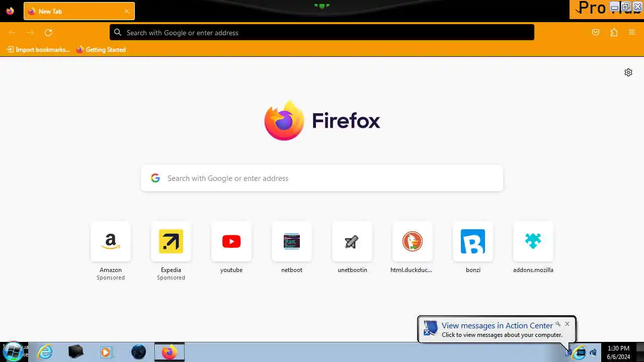Click the Sponsored label under Expedia
The height and width of the screenshot is (362, 644).
171,278
